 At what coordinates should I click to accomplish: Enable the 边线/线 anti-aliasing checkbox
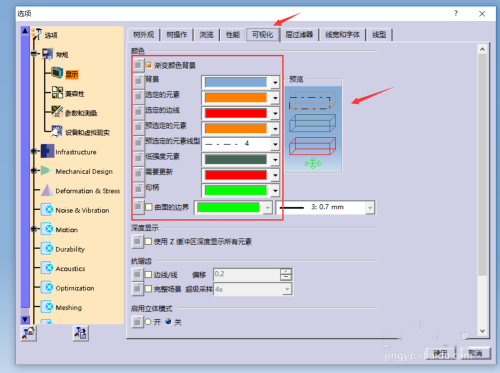pyautogui.click(x=148, y=275)
